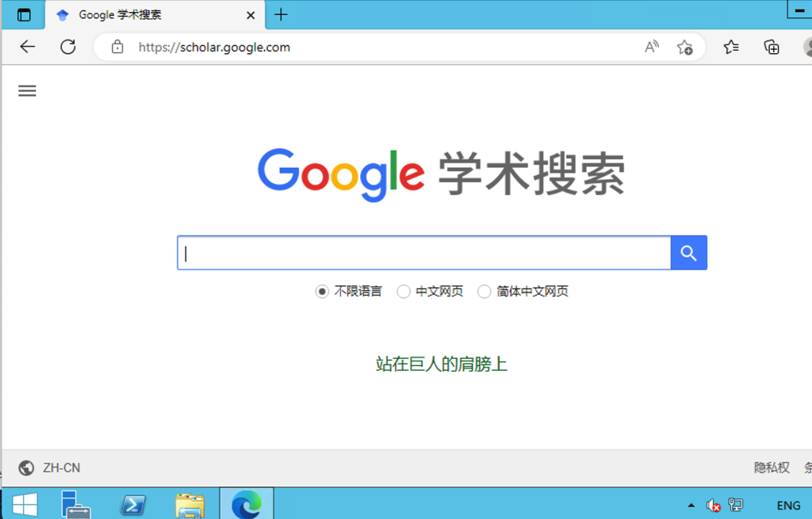Viewport: 812px width, 519px height.
Task: Open a new browser tab
Action: [281, 15]
